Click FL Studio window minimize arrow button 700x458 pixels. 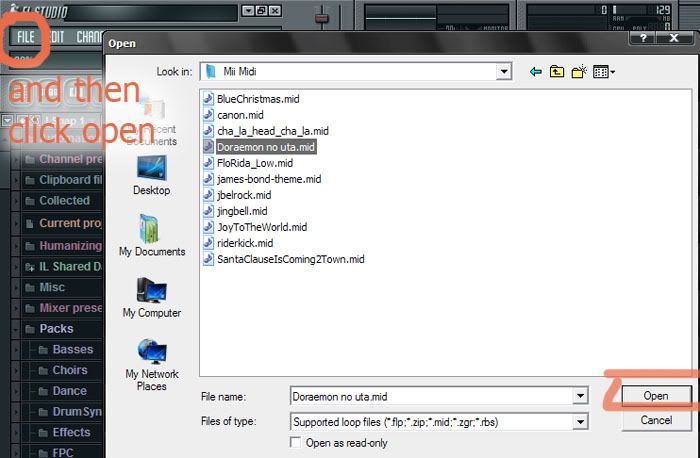(x=248, y=10)
